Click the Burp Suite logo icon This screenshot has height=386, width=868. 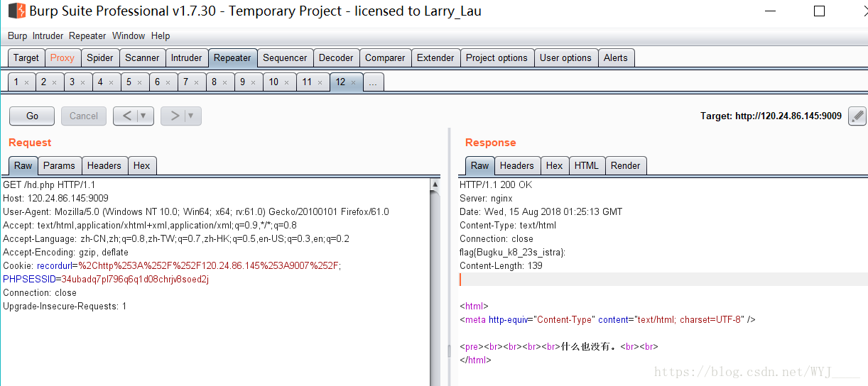coord(16,11)
